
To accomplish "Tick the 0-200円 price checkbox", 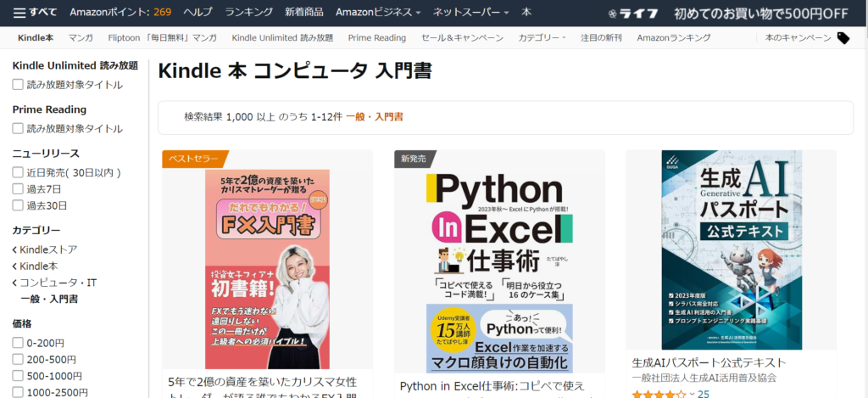I will [x=18, y=343].
